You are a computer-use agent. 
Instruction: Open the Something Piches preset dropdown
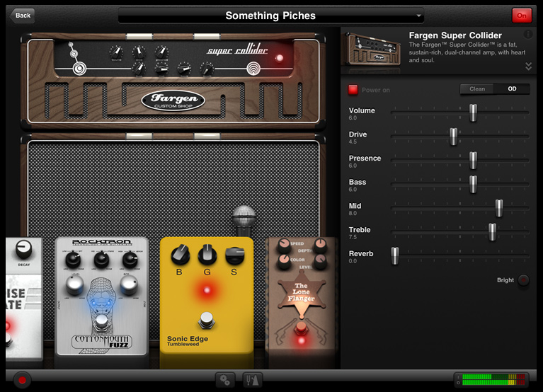pyautogui.click(x=271, y=16)
